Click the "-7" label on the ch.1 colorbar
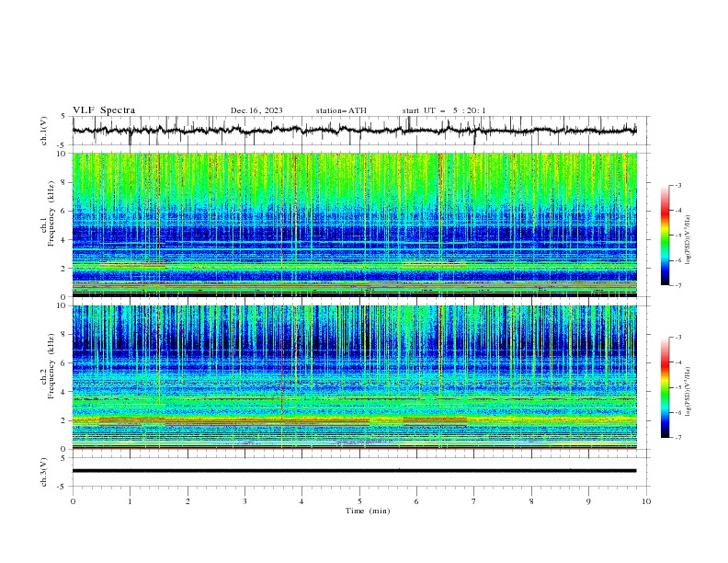 pyautogui.click(x=678, y=285)
